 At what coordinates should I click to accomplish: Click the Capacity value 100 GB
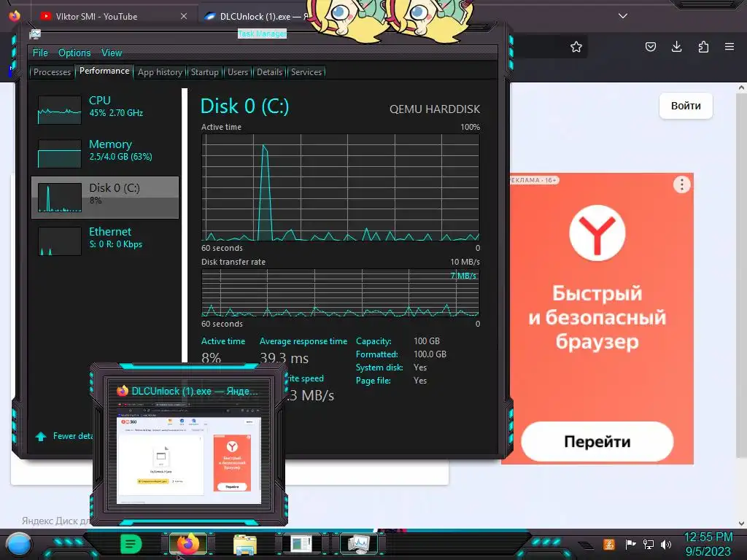[x=427, y=341]
